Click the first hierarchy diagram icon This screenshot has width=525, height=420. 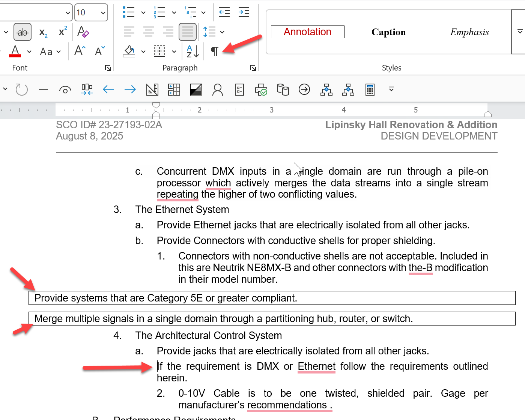click(x=326, y=89)
